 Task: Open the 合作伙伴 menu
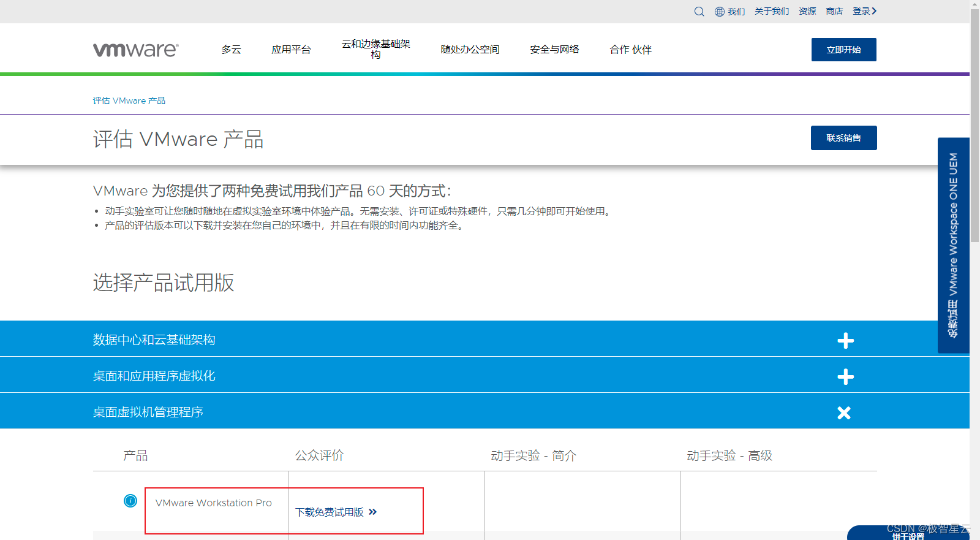[630, 50]
